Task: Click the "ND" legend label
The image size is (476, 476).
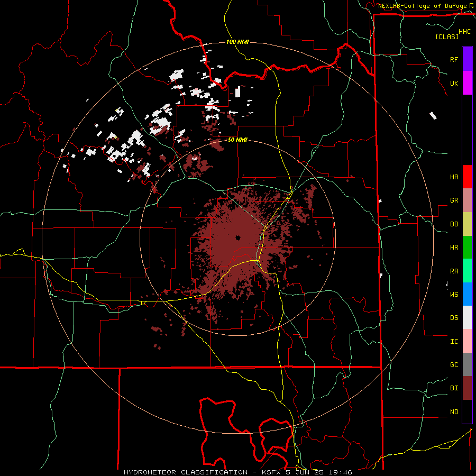Action: pos(454,412)
